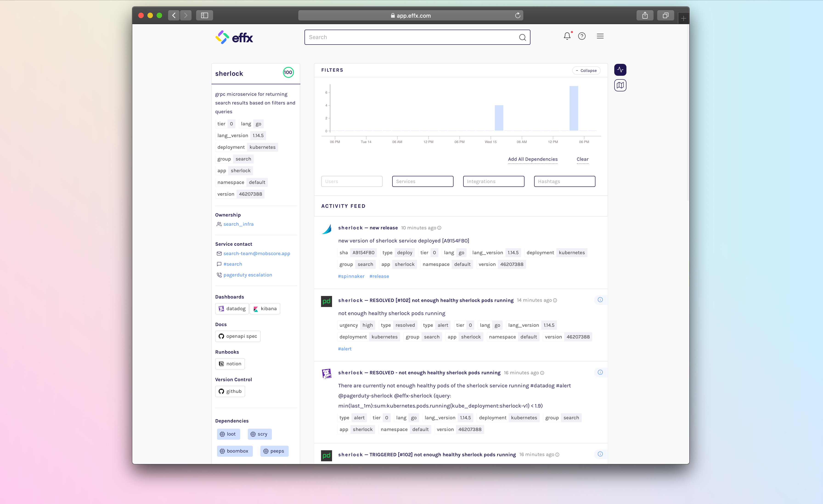
Task: Open the datadog dashboard
Action: 232,309
